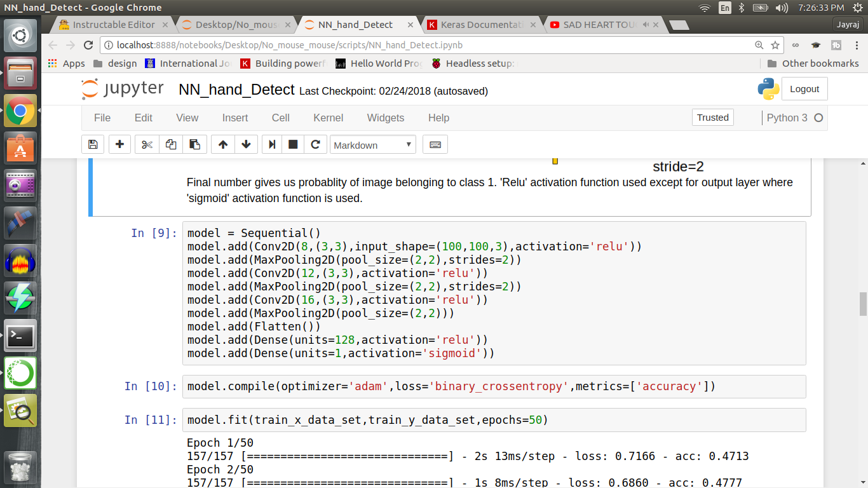Open the Apps bookmarks shortcut
The height and width of the screenshot is (488, 868).
point(67,64)
